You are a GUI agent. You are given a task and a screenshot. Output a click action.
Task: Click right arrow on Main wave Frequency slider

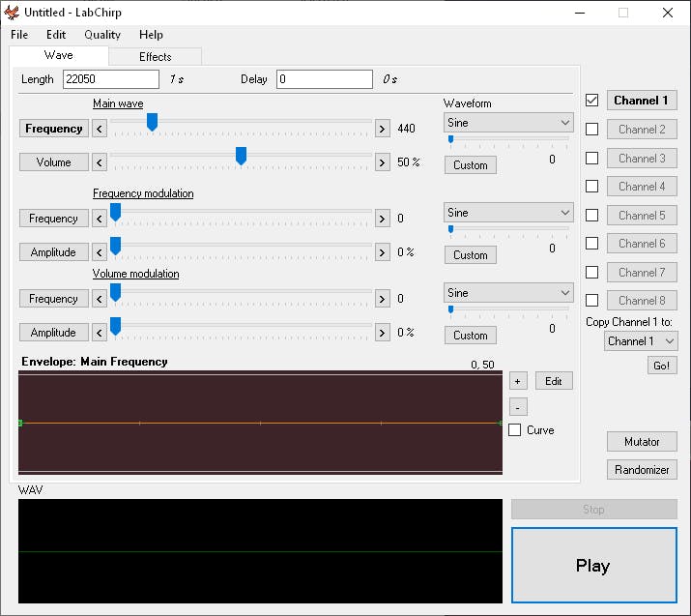[x=383, y=129]
